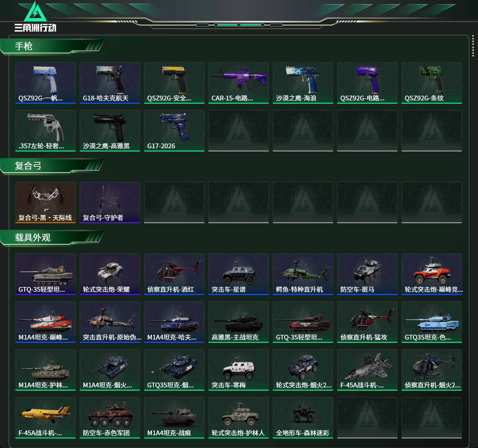Open the 高雅黑-主战坦克 skin
Image resolution: width=478 pixels, height=448 pixels.
coord(238,322)
